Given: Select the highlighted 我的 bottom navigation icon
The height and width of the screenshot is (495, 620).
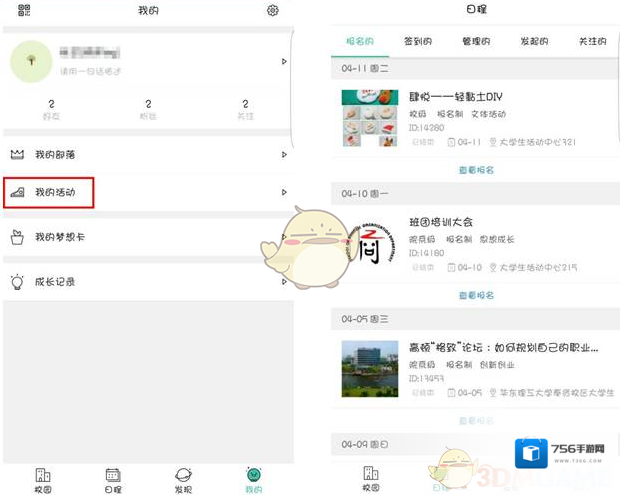Looking at the screenshot, I should pyautogui.click(x=253, y=478).
